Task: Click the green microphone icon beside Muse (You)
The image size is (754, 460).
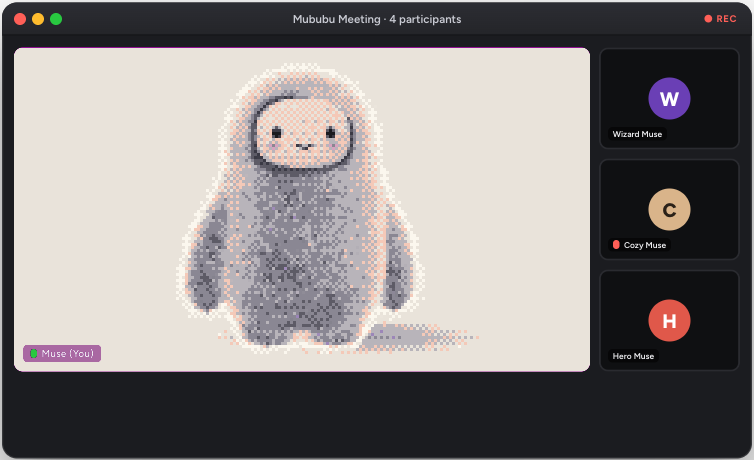Action: pyautogui.click(x=34, y=353)
